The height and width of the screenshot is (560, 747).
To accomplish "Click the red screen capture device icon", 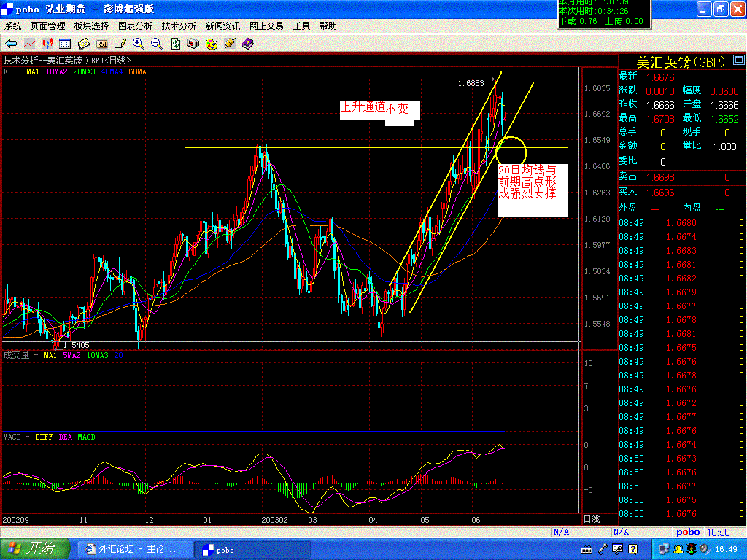I will [x=193, y=44].
